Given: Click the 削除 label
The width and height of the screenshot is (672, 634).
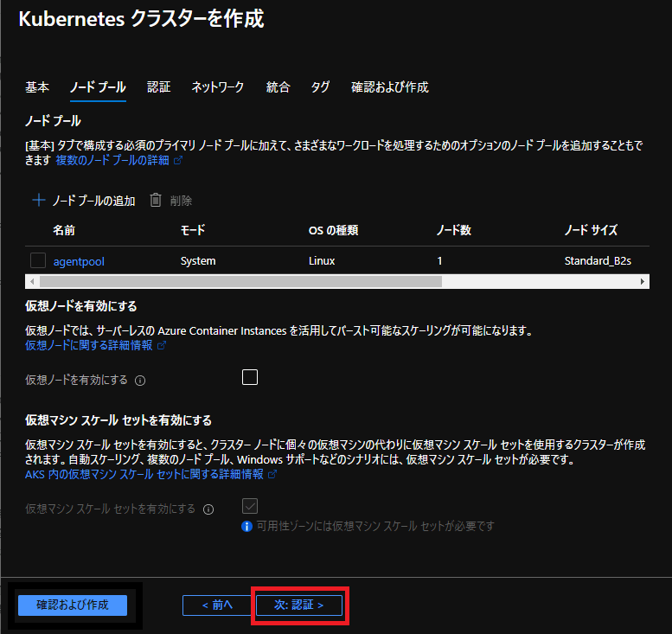Looking at the screenshot, I should tap(181, 201).
